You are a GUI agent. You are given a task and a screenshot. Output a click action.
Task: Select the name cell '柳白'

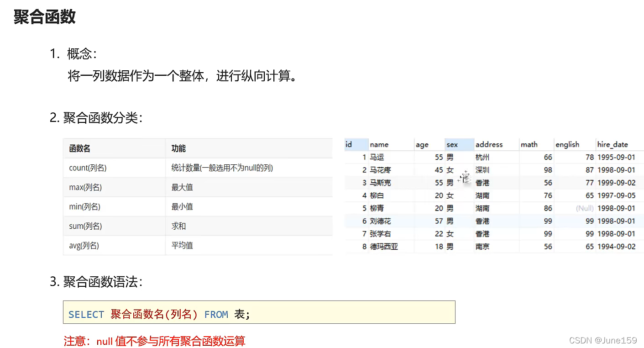(377, 195)
